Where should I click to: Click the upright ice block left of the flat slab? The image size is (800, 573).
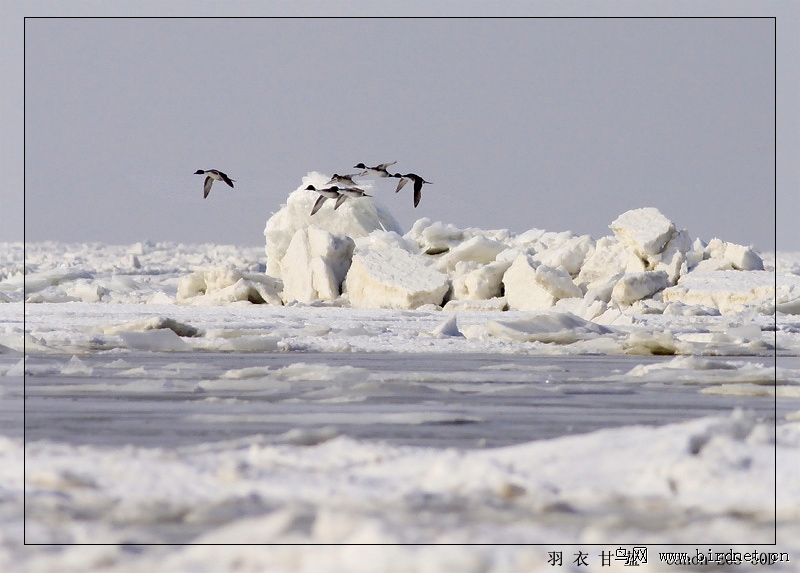click(x=315, y=264)
